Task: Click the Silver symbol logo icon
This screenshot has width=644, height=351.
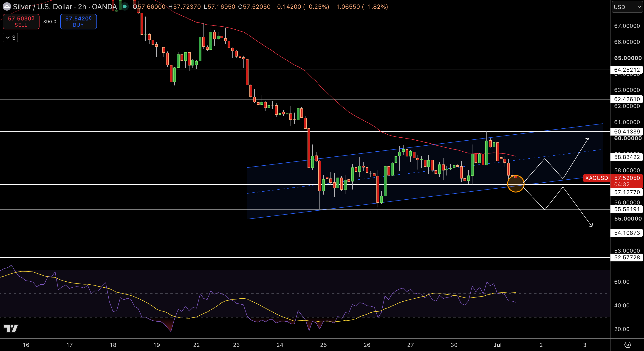Action: (x=7, y=6)
